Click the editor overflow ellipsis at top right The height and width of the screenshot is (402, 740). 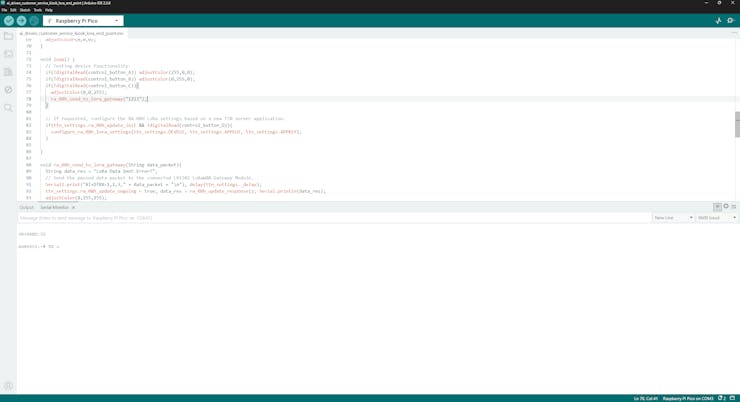[x=733, y=33]
